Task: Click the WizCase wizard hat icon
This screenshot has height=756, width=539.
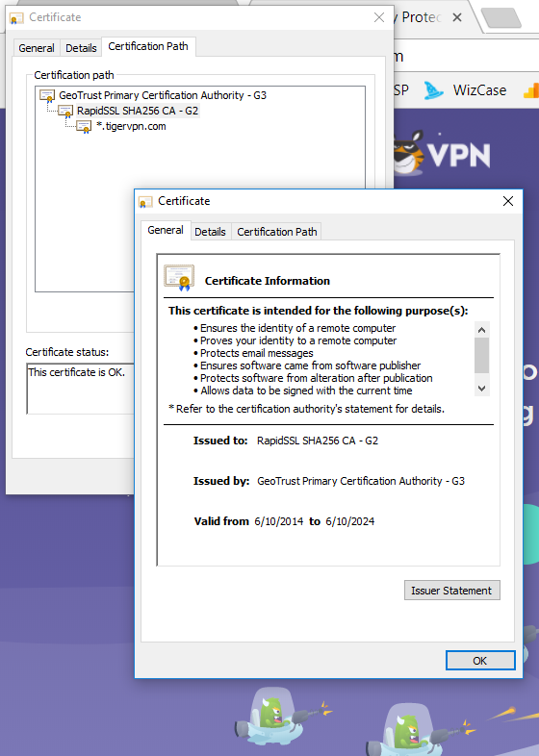Action: 433,90
